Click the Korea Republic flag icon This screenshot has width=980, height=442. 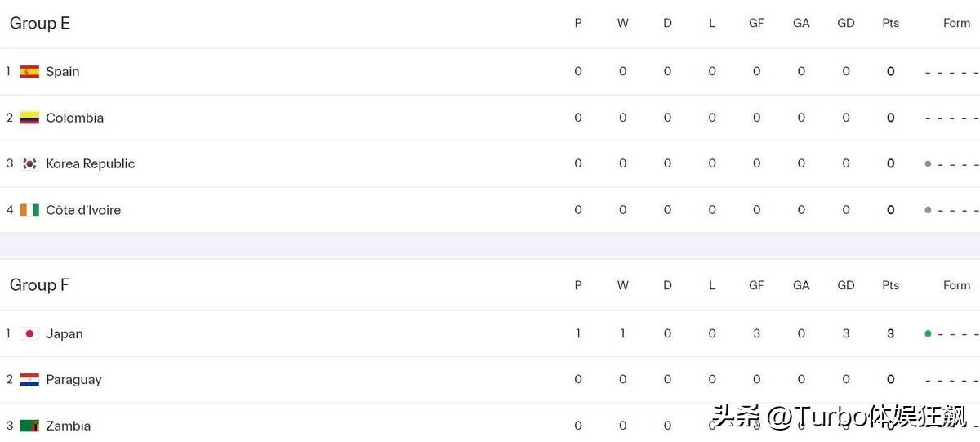tap(29, 163)
